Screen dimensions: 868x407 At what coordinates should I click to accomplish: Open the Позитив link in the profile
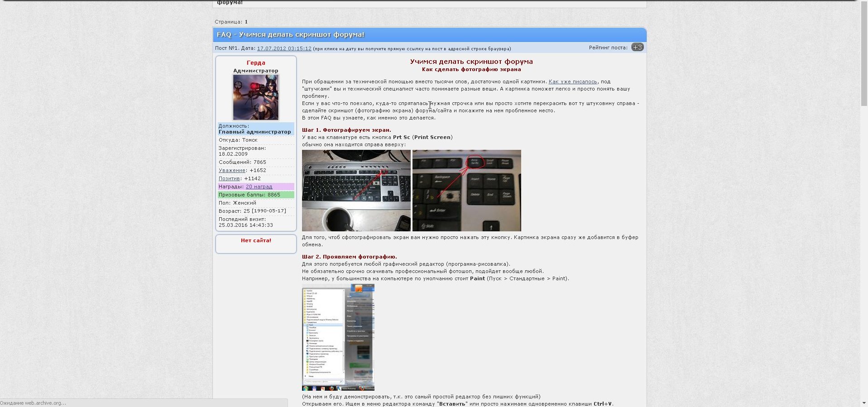click(229, 179)
